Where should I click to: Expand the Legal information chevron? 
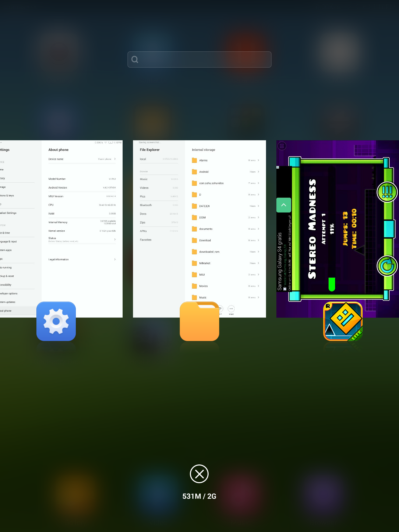(x=115, y=259)
